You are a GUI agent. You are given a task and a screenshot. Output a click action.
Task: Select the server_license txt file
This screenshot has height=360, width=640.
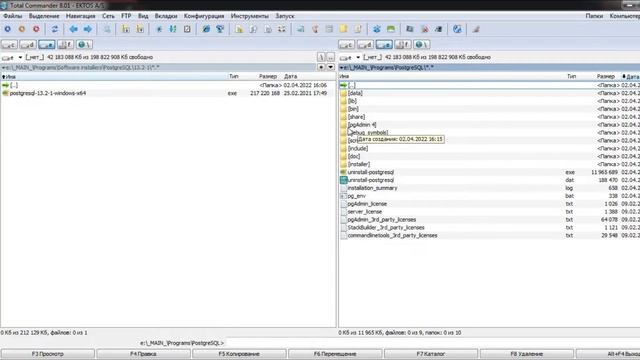pyautogui.click(x=364, y=212)
